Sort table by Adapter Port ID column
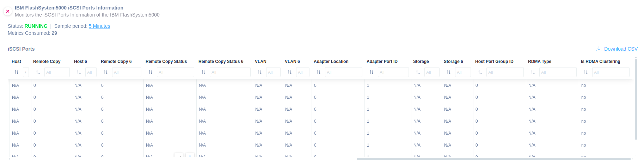This screenshot has height=167, width=644. click(372, 72)
